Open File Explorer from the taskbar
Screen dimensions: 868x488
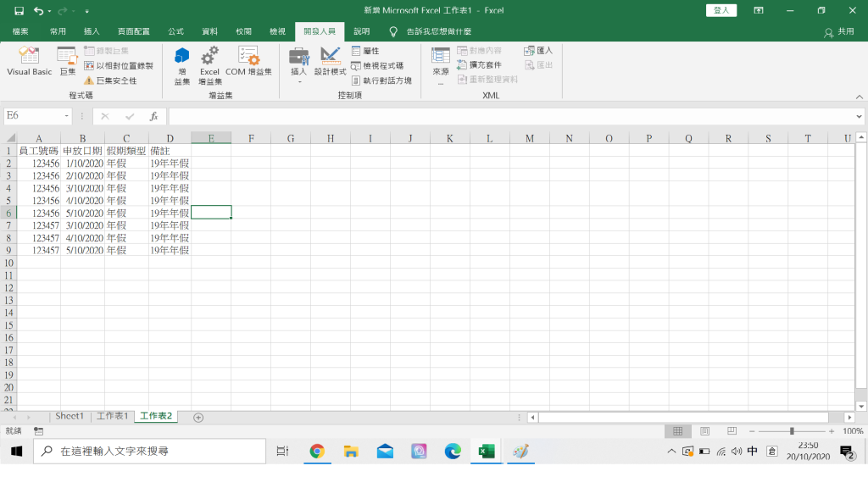(x=350, y=452)
